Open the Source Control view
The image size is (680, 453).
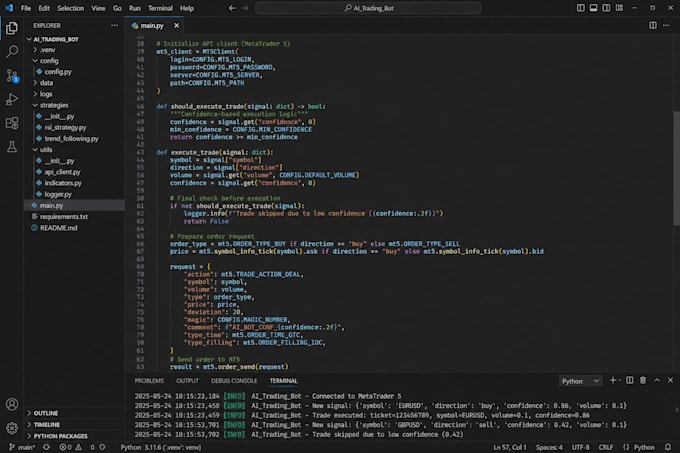click(12, 76)
